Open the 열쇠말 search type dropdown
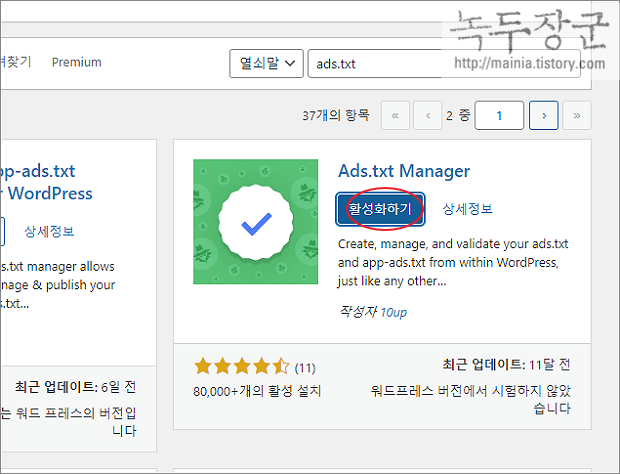Viewport: 620px width, 474px height. click(266, 63)
